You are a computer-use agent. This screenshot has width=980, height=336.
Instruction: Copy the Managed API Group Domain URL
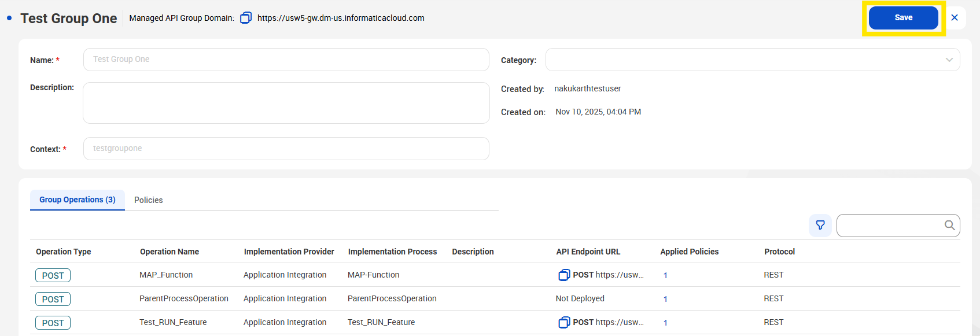click(246, 18)
